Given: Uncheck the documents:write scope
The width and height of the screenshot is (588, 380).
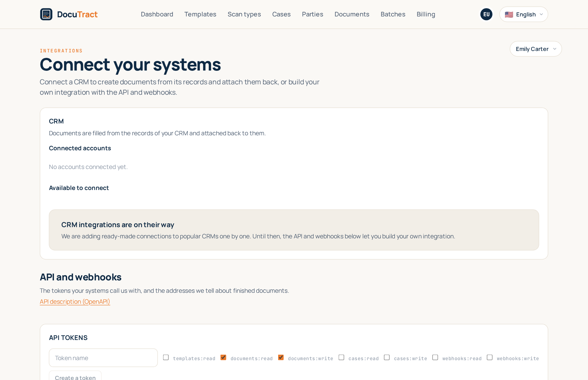Looking at the screenshot, I should (x=281, y=357).
